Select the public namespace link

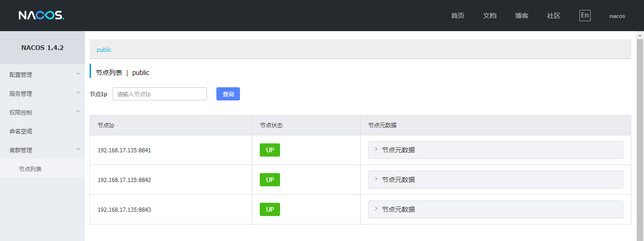104,50
